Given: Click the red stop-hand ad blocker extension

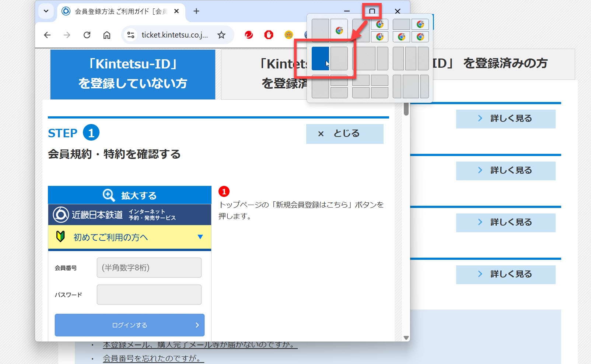Looking at the screenshot, I should pyautogui.click(x=269, y=35).
